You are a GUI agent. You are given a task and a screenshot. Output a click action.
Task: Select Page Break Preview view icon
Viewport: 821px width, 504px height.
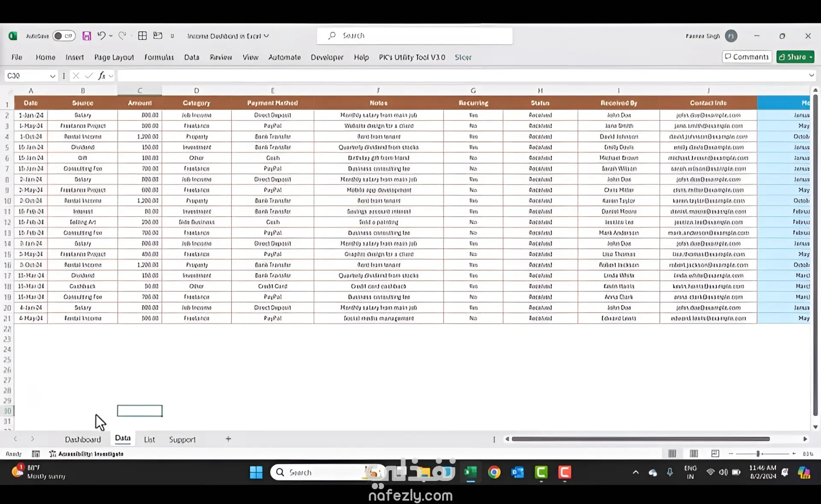point(715,453)
